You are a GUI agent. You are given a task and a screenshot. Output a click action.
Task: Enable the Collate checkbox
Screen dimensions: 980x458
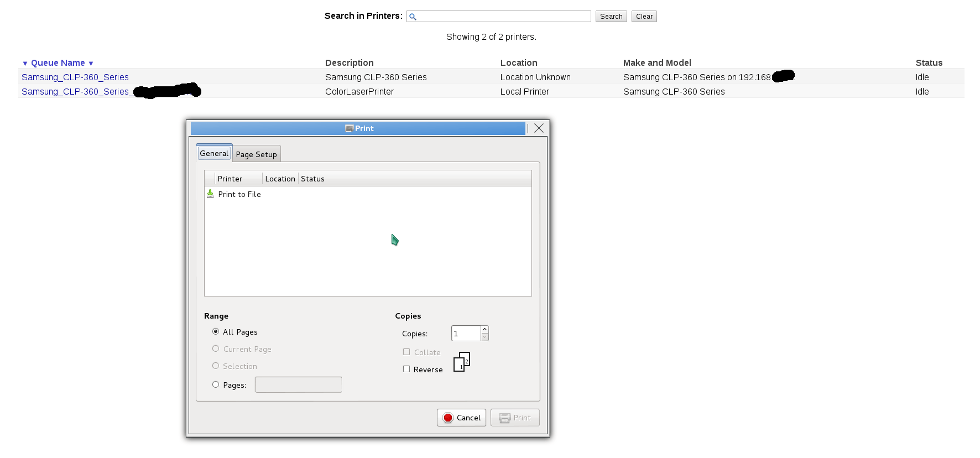point(406,352)
